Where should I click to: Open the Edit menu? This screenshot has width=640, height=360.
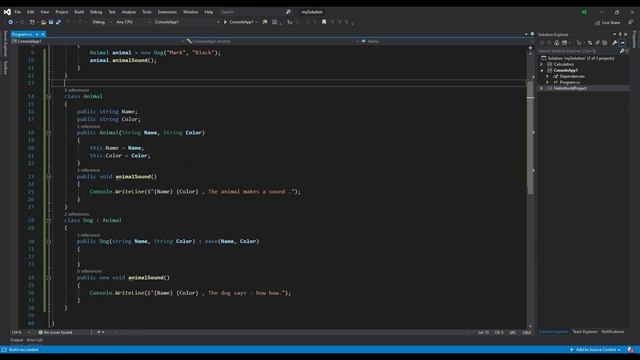tap(31, 12)
